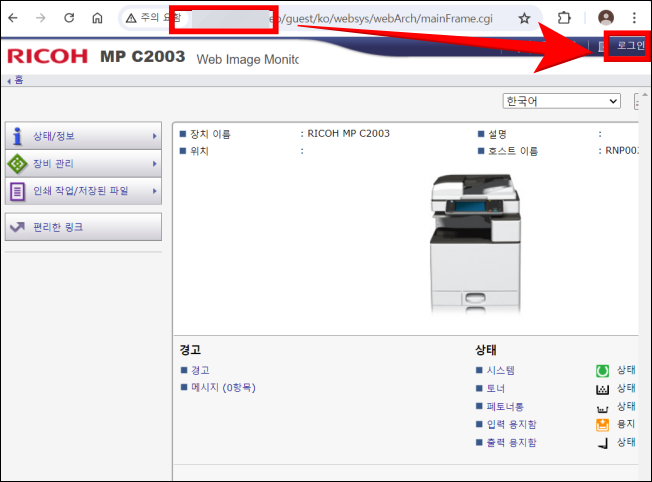The image size is (652, 482).
Task: Open the 상태/정보 menu
Action: click(x=83, y=136)
